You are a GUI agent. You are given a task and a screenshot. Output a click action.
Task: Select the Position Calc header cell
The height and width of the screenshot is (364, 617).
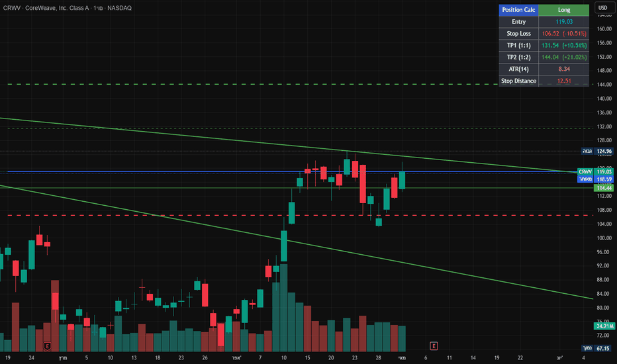click(x=518, y=10)
